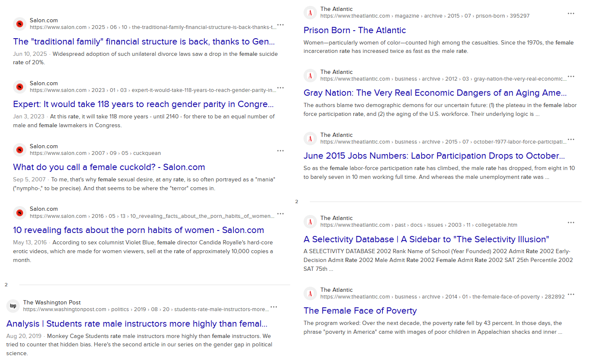Click "The Atlantic" site name above The Female Face of Poverty

click(x=336, y=290)
